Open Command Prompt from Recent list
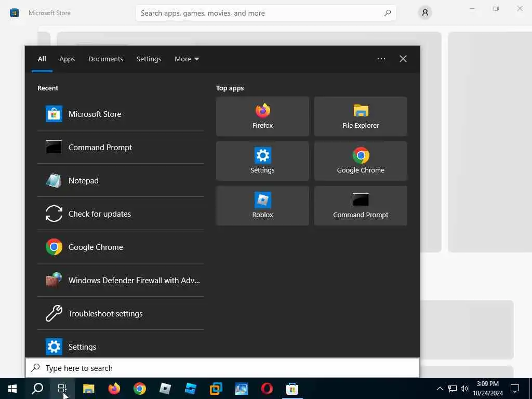 (x=121, y=147)
